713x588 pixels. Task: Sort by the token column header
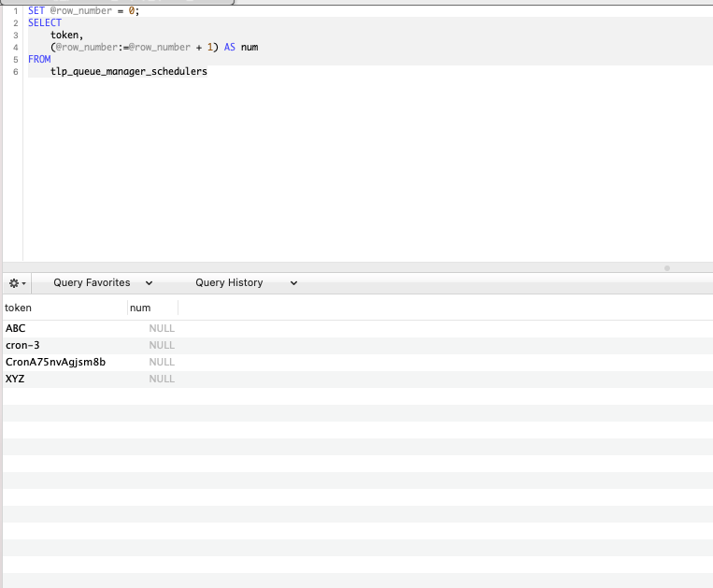point(65,308)
